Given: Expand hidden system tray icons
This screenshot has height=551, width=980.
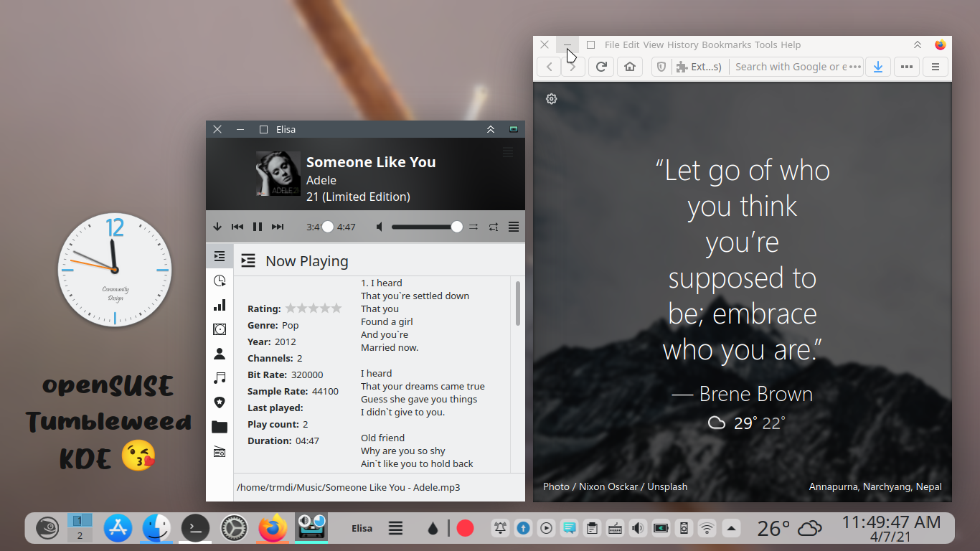Looking at the screenshot, I should click(x=730, y=529).
